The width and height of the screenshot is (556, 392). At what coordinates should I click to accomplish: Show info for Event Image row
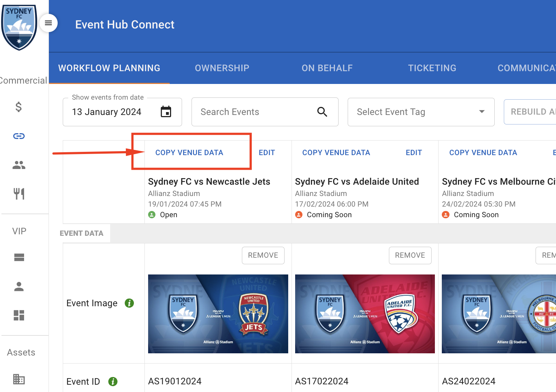[x=129, y=303]
